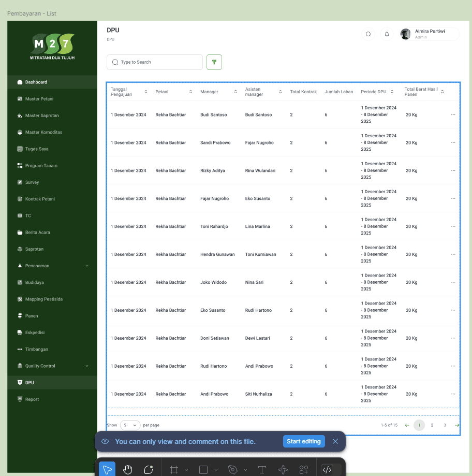The width and height of the screenshot is (472, 476).
Task: Open row actions for Hendra Gunawan
Action: [453, 254]
